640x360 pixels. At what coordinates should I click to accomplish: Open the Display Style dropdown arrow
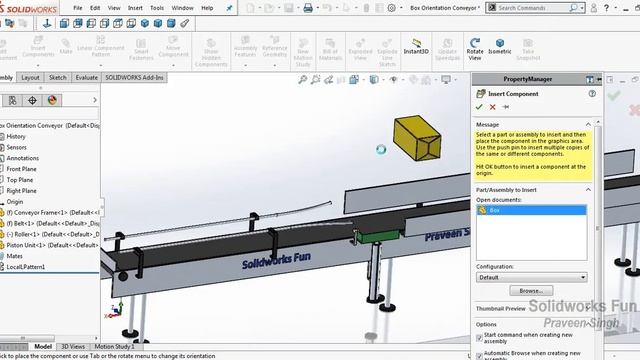383,80
